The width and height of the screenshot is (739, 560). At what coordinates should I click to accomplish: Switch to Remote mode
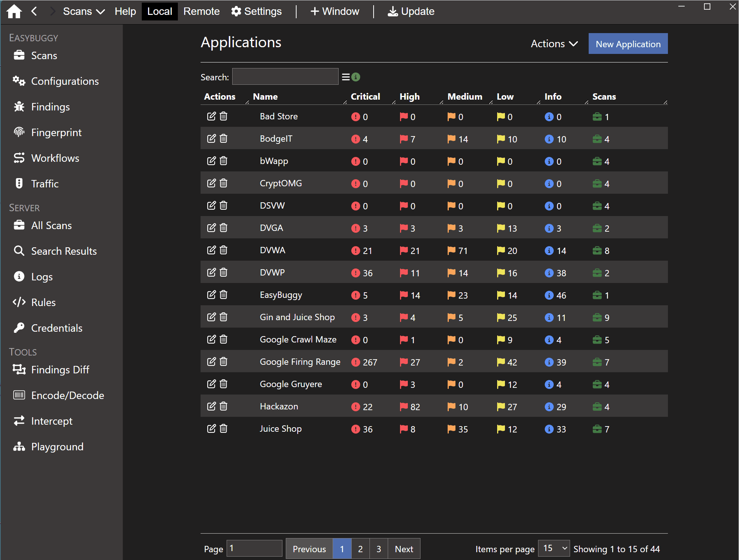coord(201,11)
